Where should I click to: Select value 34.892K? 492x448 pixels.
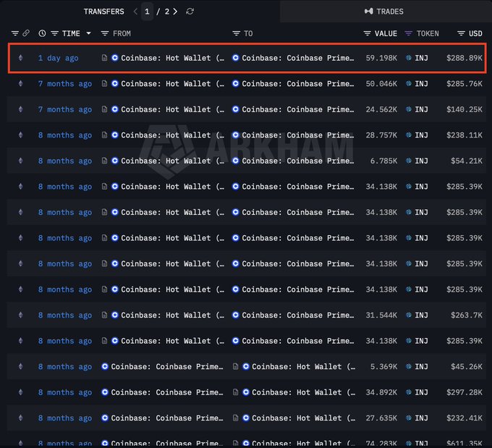click(381, 392)
